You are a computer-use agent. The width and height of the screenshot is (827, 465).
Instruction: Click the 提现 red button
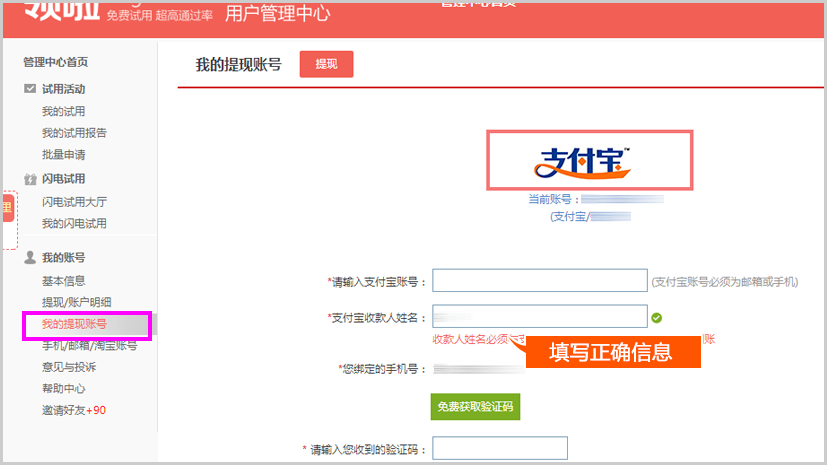[x=326, y=64]
